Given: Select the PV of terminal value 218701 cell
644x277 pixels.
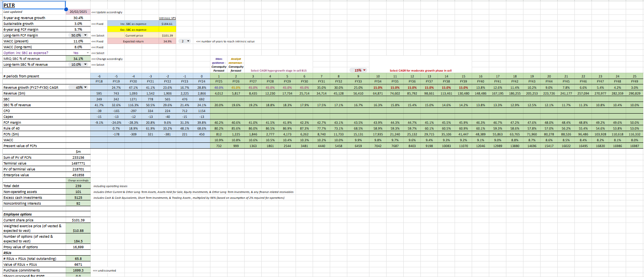Looking at the screenshot, I should [x=78, y=169].
